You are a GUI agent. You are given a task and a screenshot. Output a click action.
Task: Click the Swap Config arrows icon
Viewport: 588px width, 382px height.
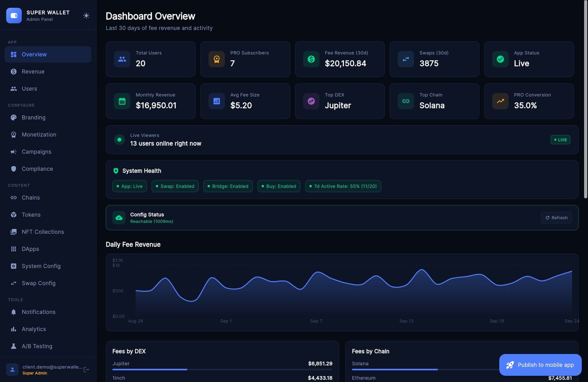point(14,283)
